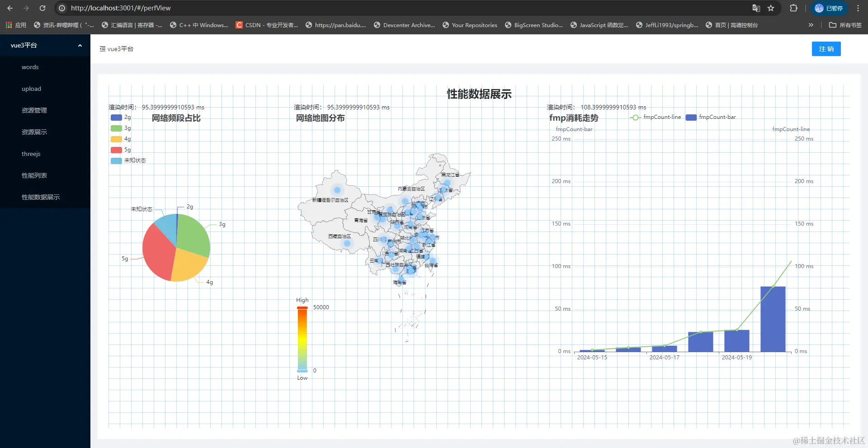
Task: Click the 性能数据展示 page title
Action: pos(479,94)
